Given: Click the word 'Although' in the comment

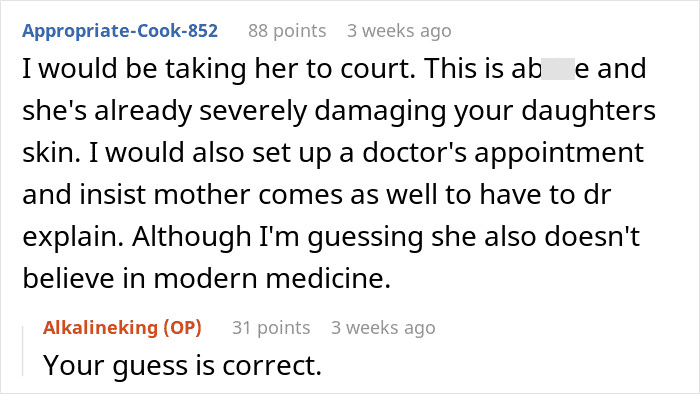Looking at the screenshot, I should coord(192,237).
